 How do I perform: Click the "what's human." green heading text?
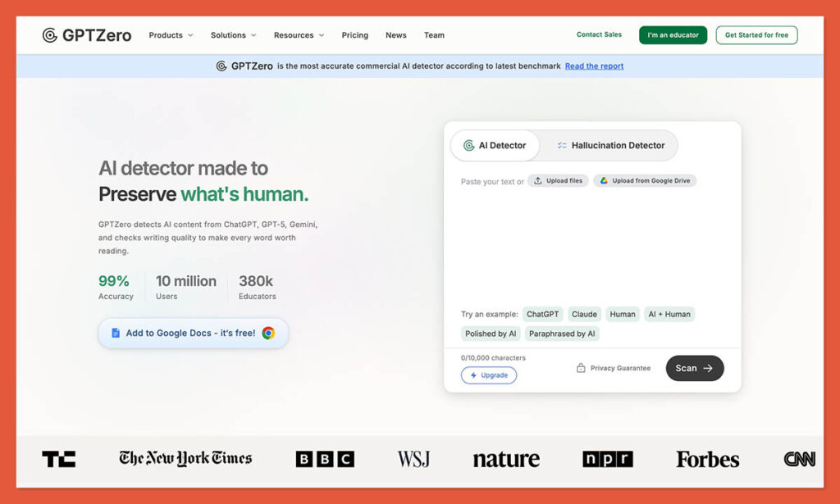(244, 194)
